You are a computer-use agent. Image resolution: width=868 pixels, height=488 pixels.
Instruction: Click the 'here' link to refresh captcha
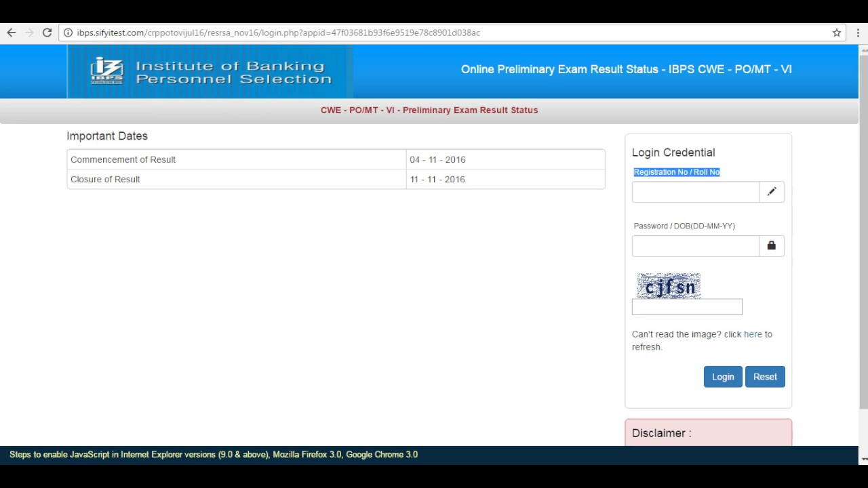pos(753,334)
